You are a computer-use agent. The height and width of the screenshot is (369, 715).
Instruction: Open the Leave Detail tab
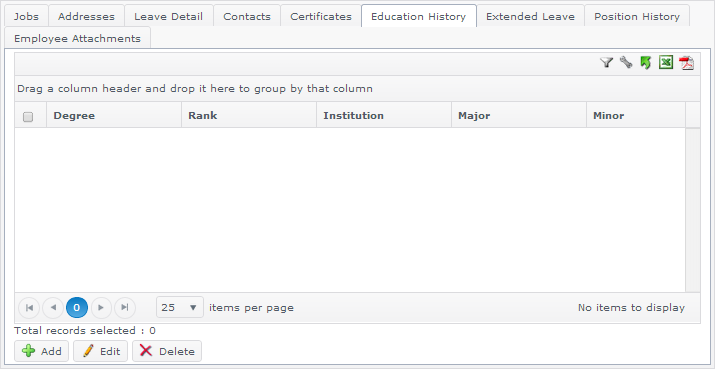coord(169,16)
